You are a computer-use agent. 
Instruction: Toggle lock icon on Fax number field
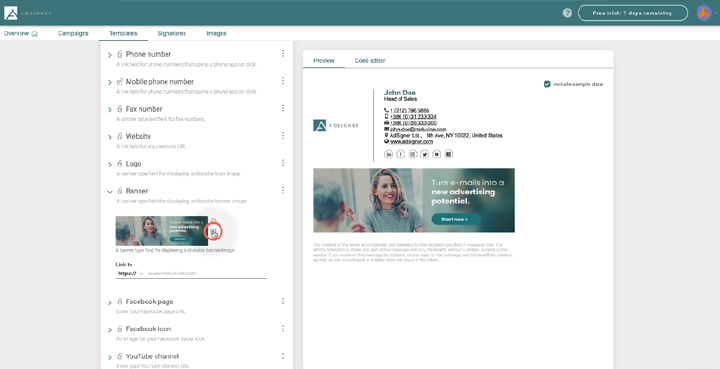120,109
